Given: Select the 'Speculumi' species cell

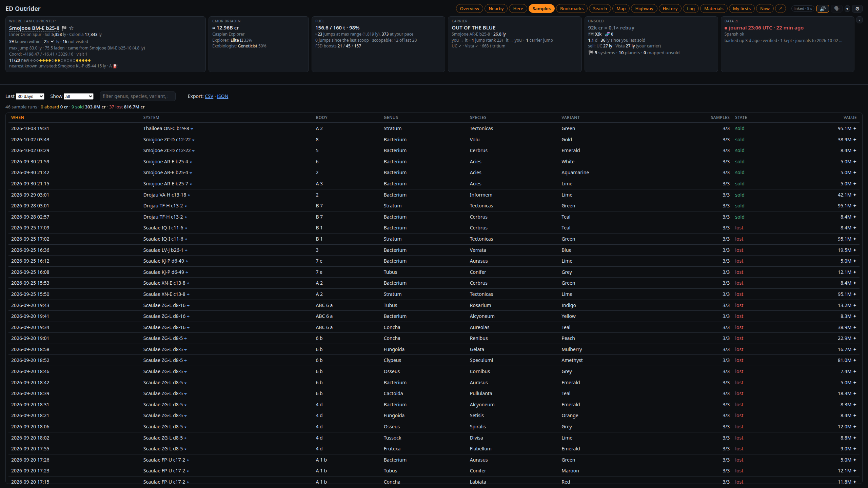Looking at the screenshot, I should click(x=481, y=360).
